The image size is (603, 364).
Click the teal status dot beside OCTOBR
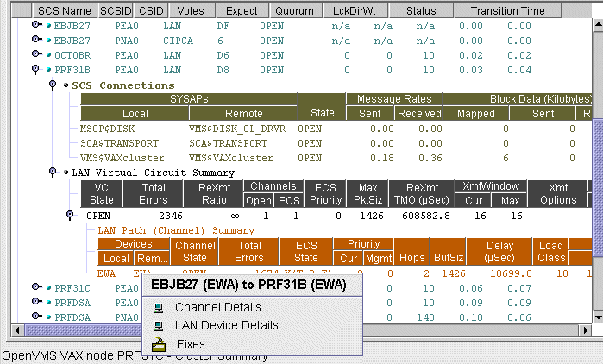coord(49,54)
